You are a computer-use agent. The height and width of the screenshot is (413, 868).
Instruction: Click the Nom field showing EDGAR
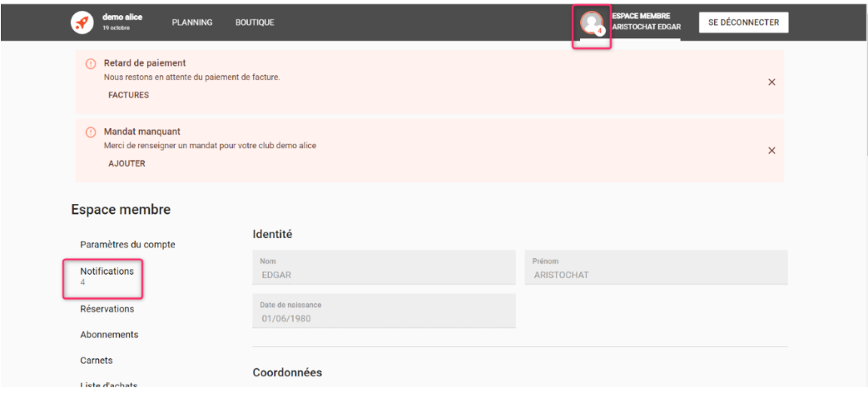[384, 267]
